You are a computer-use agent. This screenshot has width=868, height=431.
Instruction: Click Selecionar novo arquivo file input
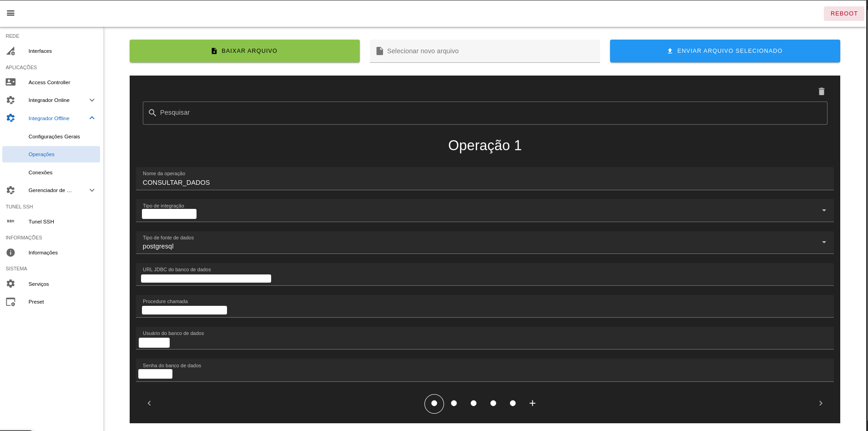pos(485,51)
